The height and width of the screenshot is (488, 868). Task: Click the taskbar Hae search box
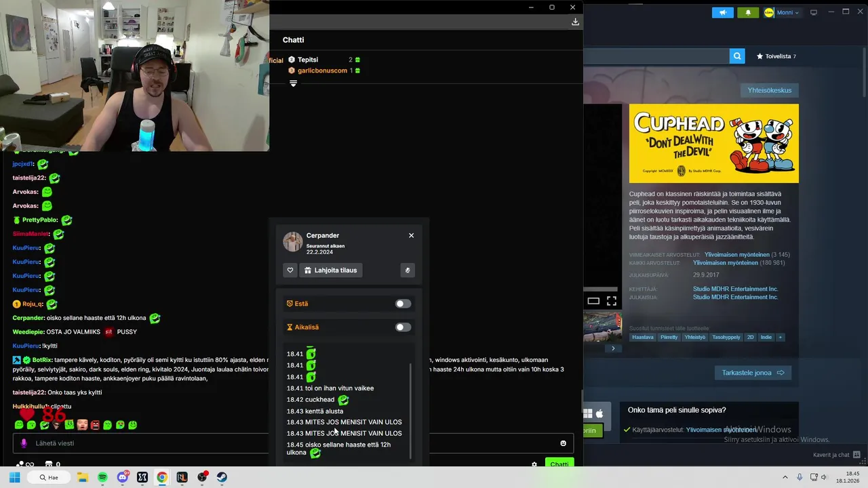pyautogui.click(x=50, y=477)
